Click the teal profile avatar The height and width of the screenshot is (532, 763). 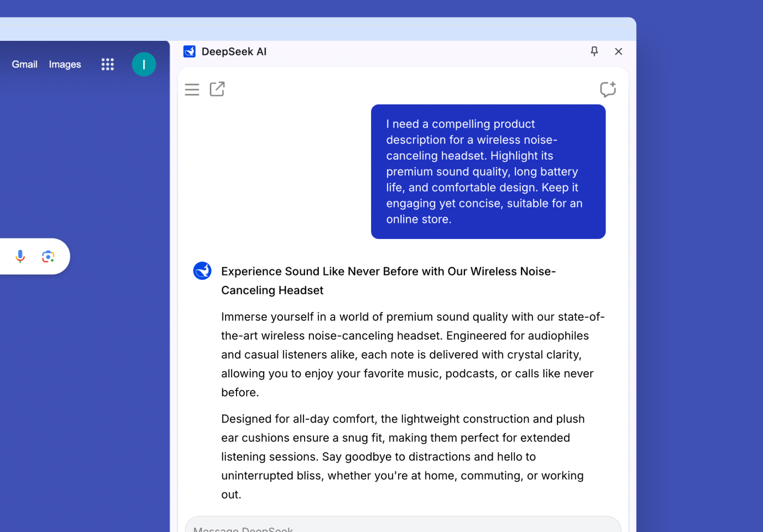tap(144, 64)
